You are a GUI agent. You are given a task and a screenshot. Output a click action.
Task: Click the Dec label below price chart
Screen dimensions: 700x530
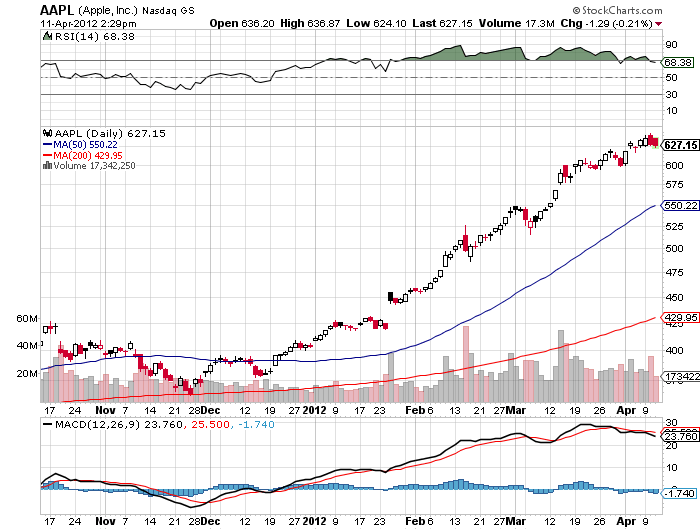click(x=210, y=410)
